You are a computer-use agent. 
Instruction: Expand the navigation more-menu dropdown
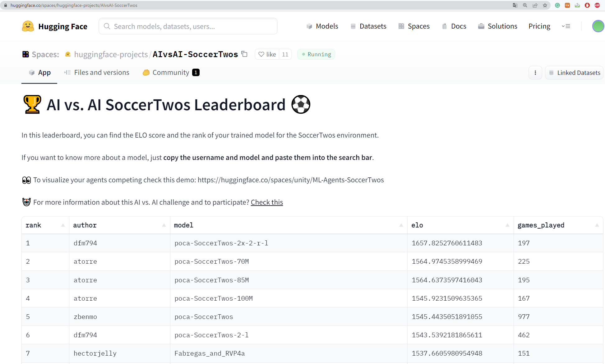tap(566, 26)
